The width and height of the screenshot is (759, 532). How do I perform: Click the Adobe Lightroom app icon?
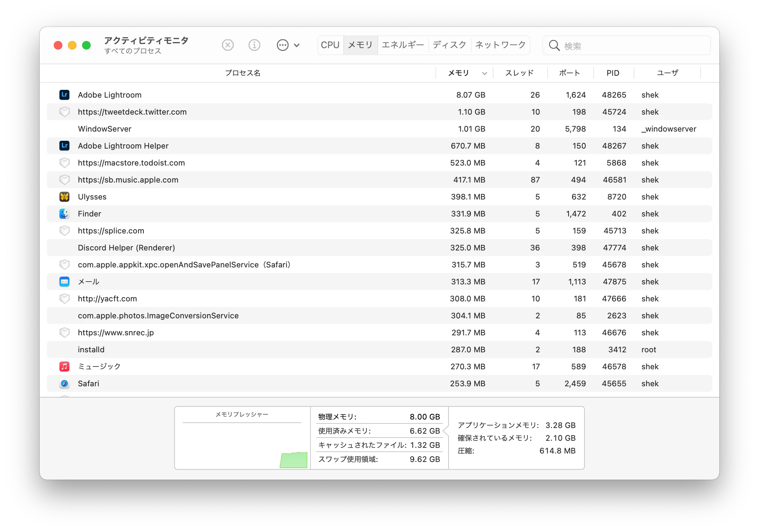(64, 95)
